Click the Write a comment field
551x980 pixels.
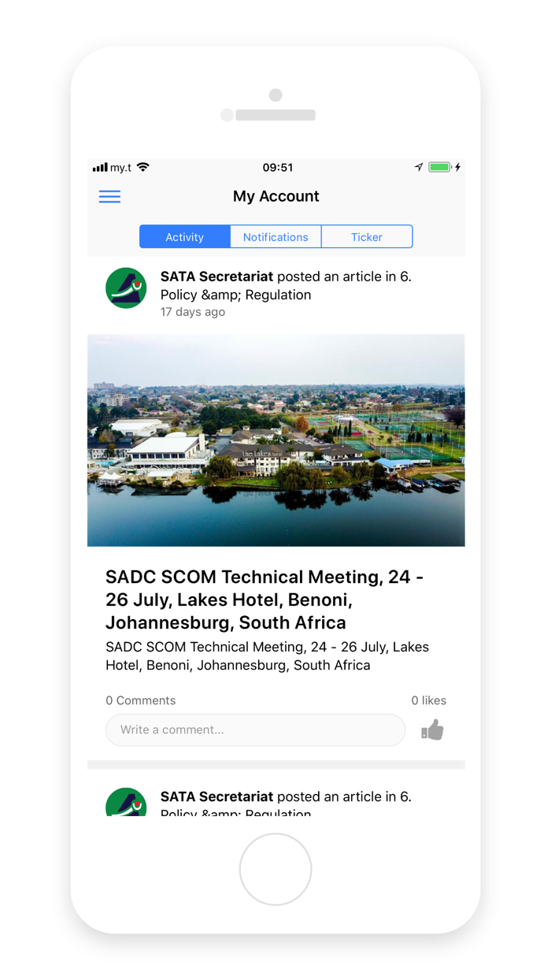(x=256, y=730)
